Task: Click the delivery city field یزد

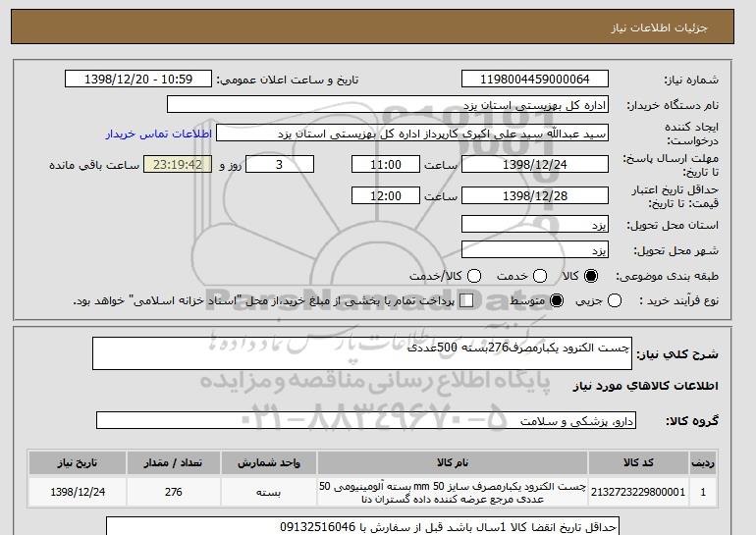Action: click(535, 249)
